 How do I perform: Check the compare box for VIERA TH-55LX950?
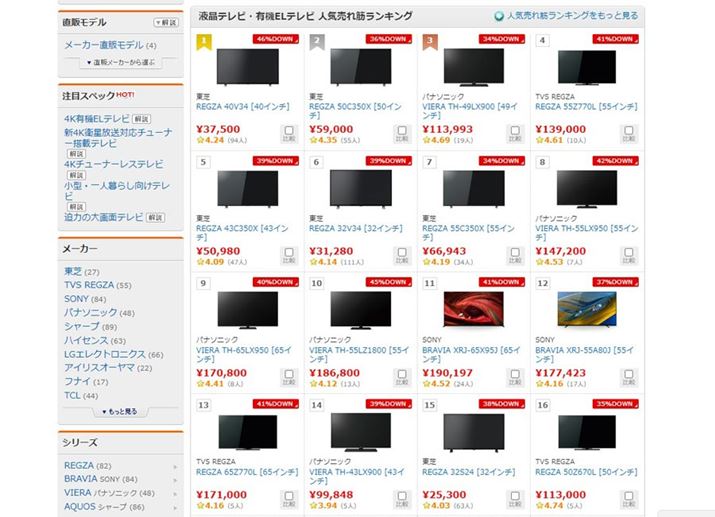629,255
